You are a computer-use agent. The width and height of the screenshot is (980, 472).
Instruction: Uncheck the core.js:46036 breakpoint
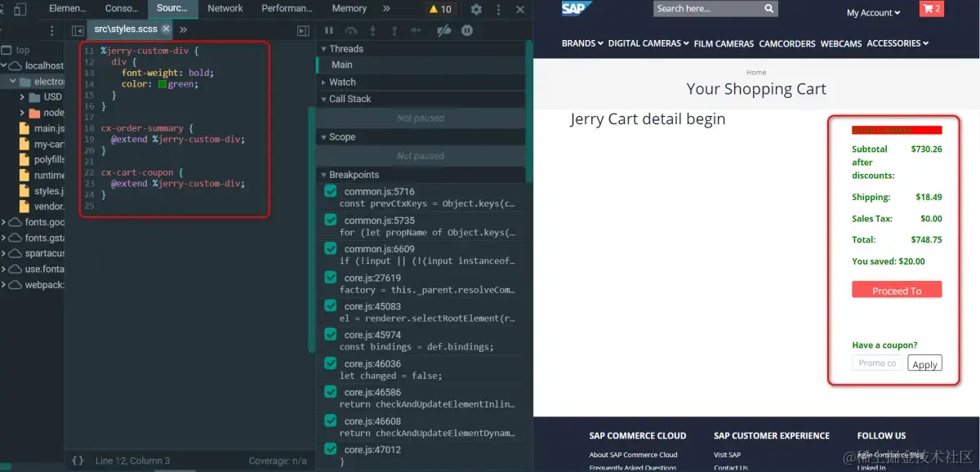(x=330, y=363)
